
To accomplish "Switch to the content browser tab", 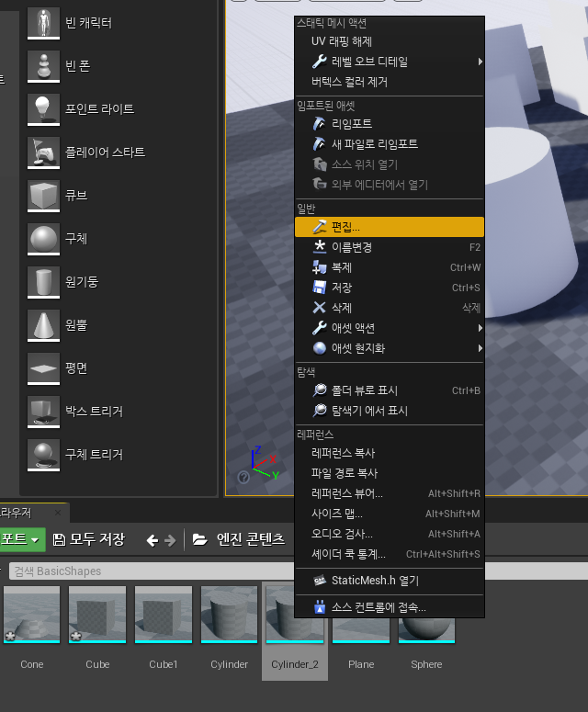I will point(28,513).
